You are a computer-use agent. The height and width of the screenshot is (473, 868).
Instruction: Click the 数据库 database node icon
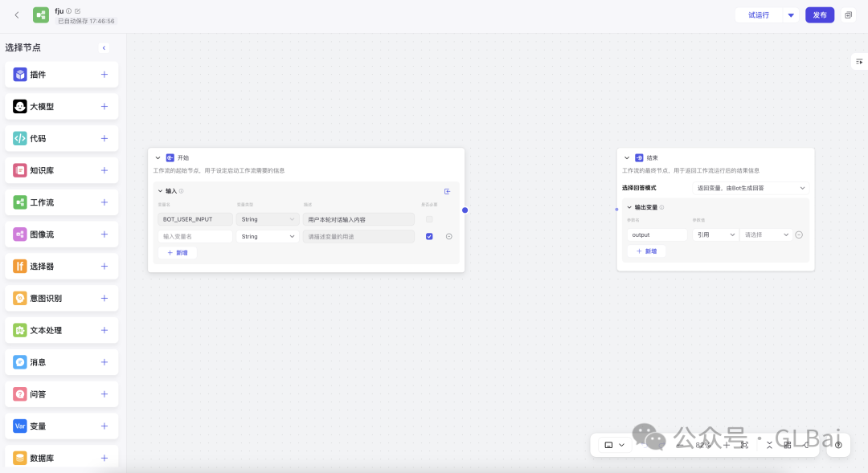pos(20,459)
